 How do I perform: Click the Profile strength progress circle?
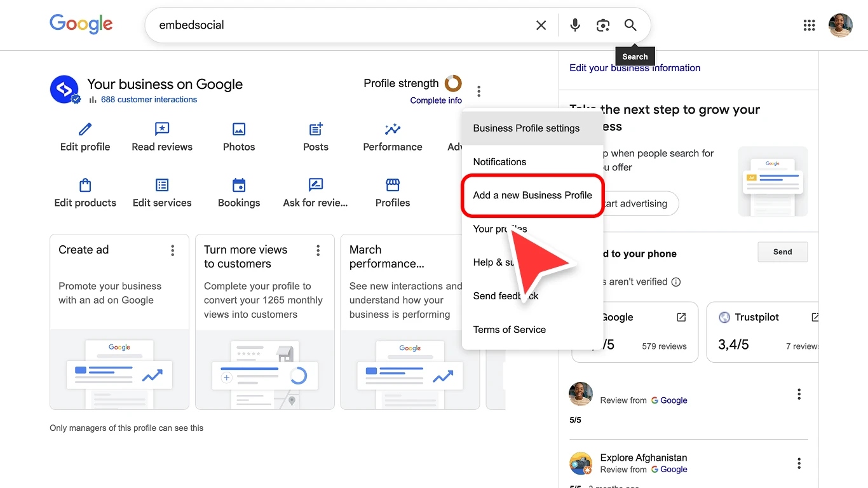point(453,83)
